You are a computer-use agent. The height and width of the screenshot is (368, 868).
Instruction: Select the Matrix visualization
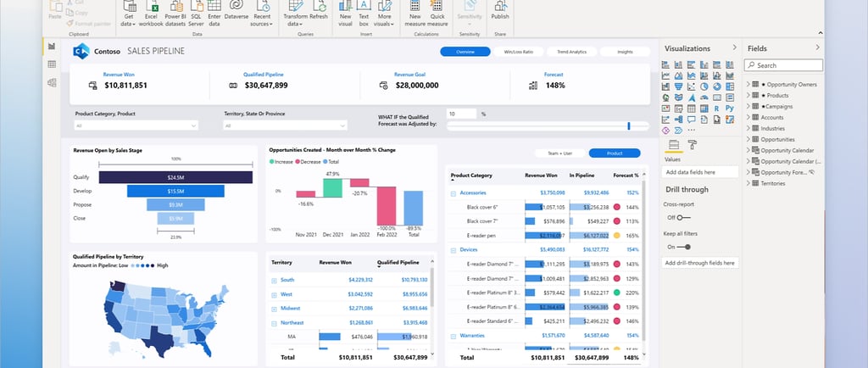[704, 109]
